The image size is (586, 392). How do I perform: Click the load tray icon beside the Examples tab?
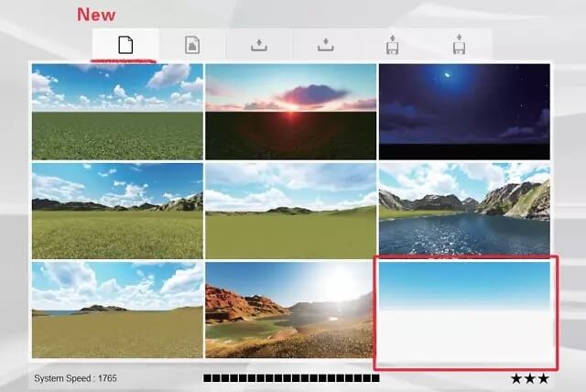pos(259,44)
